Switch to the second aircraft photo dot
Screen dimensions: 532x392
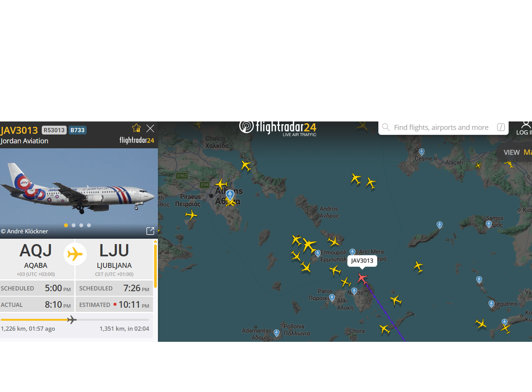coord(74,225)
